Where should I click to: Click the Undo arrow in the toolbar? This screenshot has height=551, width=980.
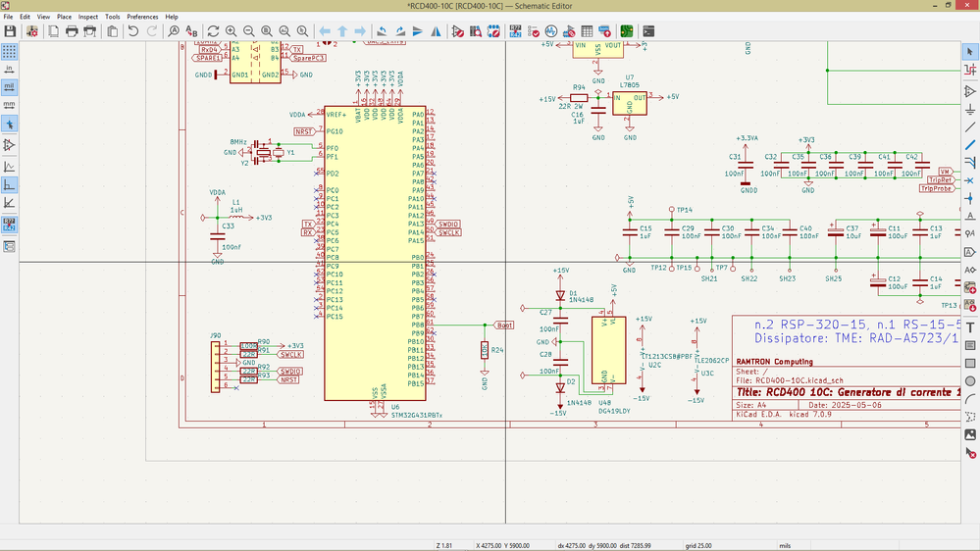coord(132,31)
